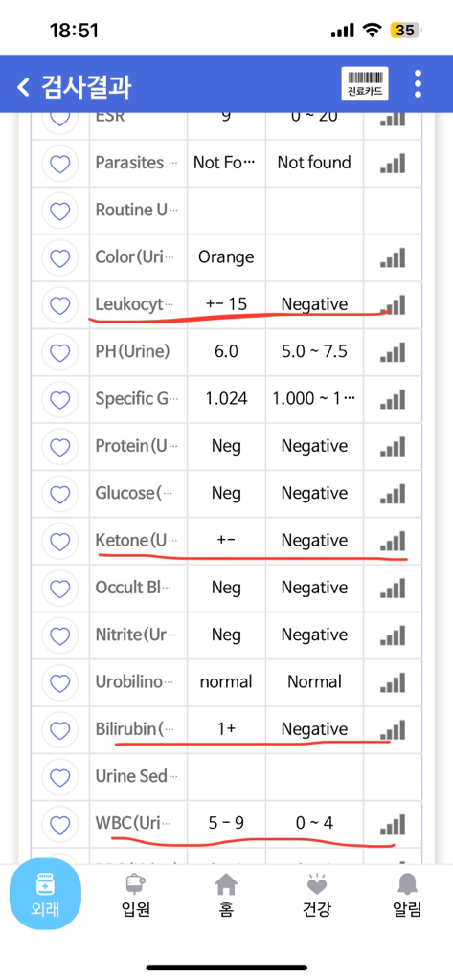453x980 pixels.
Task: Open the three-dot overflow menu
Action: tap(418, 84)
